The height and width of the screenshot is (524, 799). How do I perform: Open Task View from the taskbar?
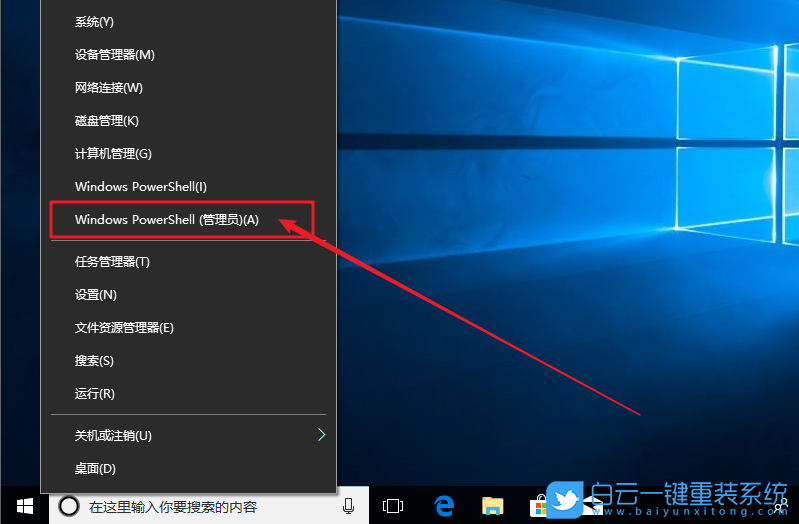coord(393,506)
